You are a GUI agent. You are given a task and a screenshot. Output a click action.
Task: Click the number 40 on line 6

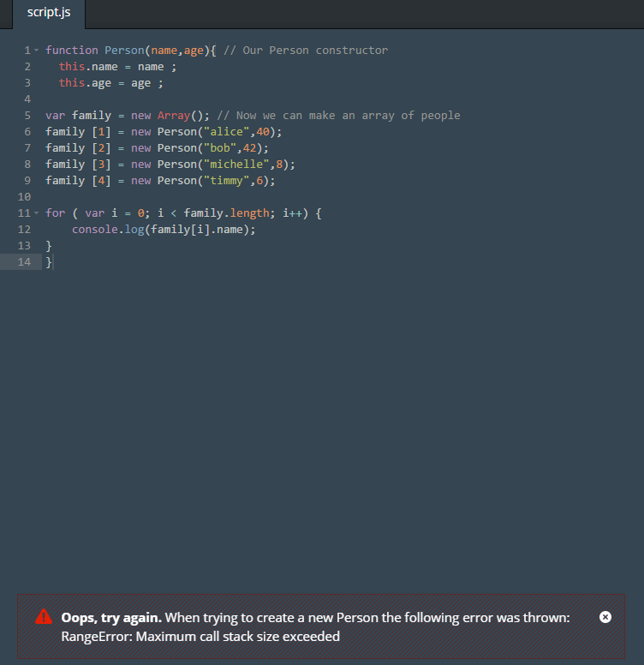point(263,132)
